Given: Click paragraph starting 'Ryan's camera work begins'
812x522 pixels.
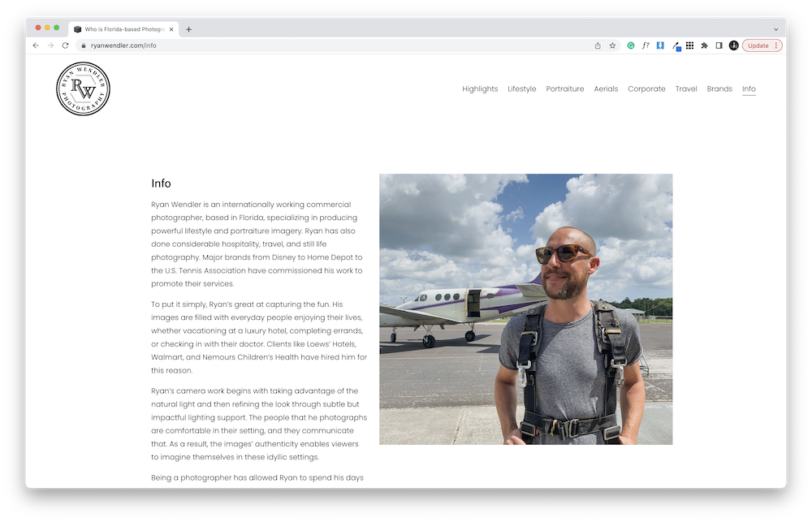Looking at the screenshot, I should pos(259,424).
